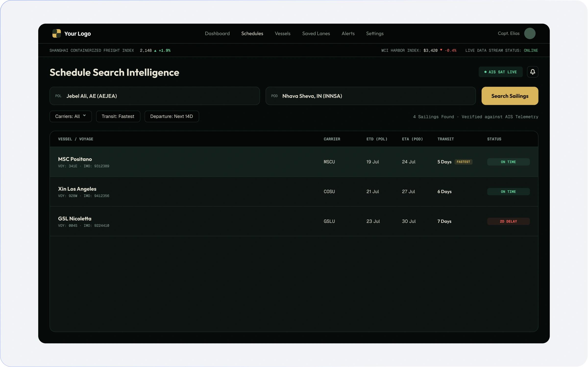This screenshot has width=588, height=367.
Task: Click the Search Sailings button
Action: pyautogui.click(x=510, y=96)
